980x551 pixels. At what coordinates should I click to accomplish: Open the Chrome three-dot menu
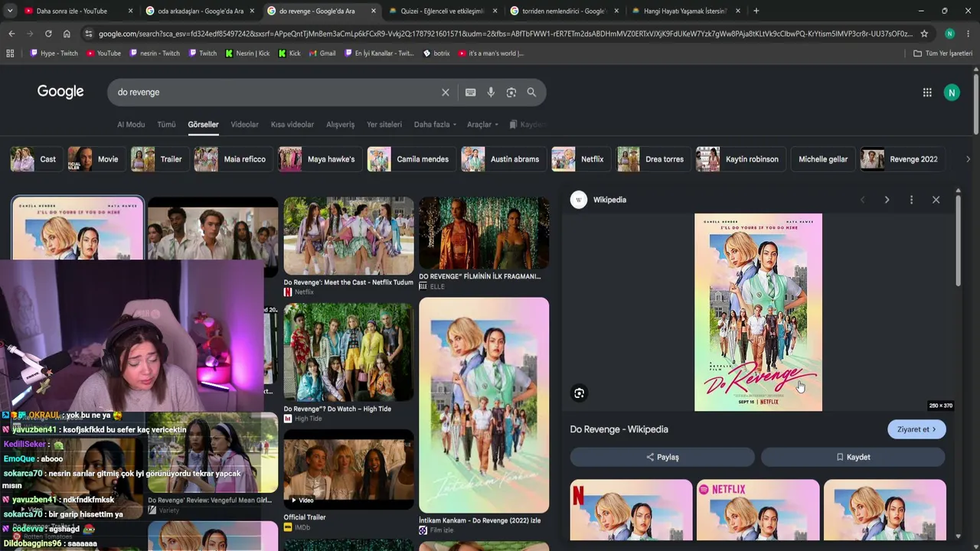point(968,34)
